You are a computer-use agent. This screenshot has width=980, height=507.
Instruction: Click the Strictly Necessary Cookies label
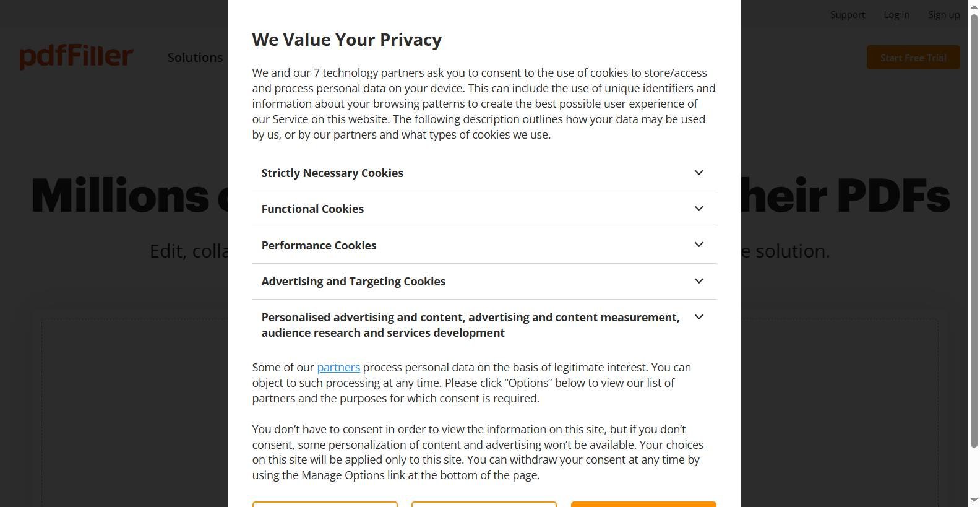[x=332, y=173]
